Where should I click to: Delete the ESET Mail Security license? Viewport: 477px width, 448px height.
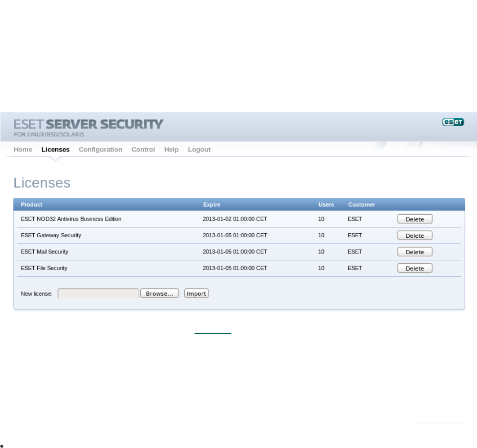coord(415,252)
